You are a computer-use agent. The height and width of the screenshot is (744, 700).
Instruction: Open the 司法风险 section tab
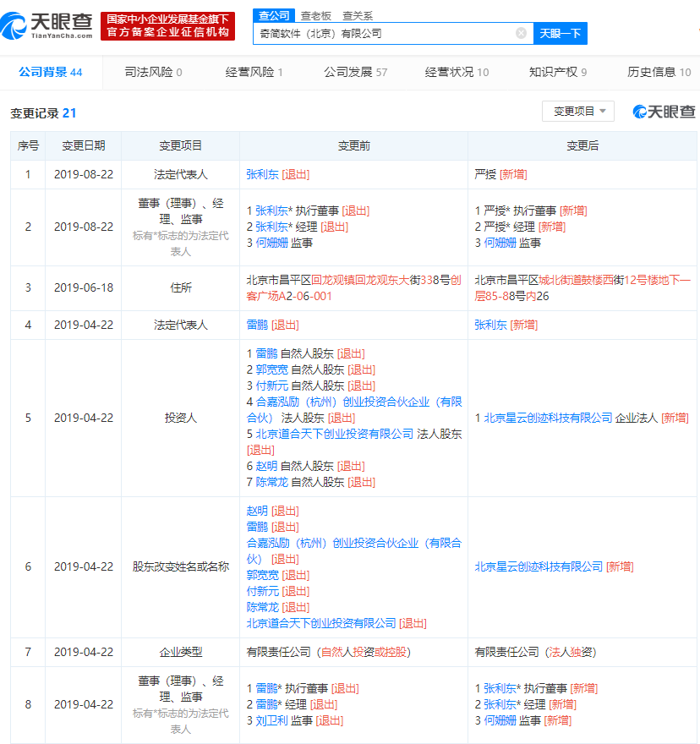click(x=152, y=72)
